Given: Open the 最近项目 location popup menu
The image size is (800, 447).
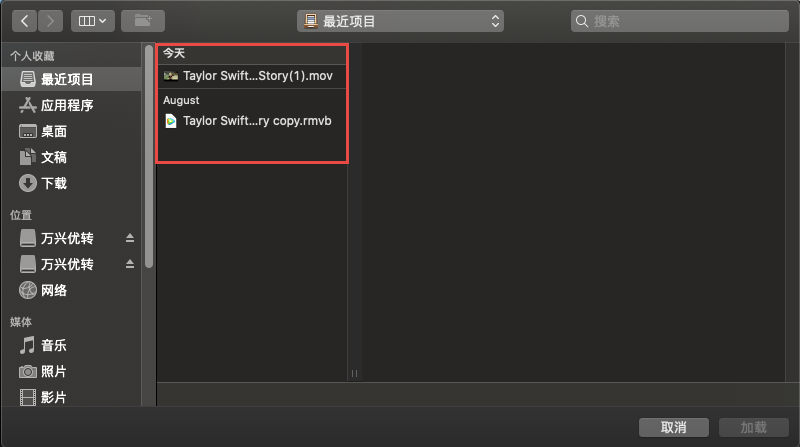Looking at the screenshot, I should (x=401, y=21).
